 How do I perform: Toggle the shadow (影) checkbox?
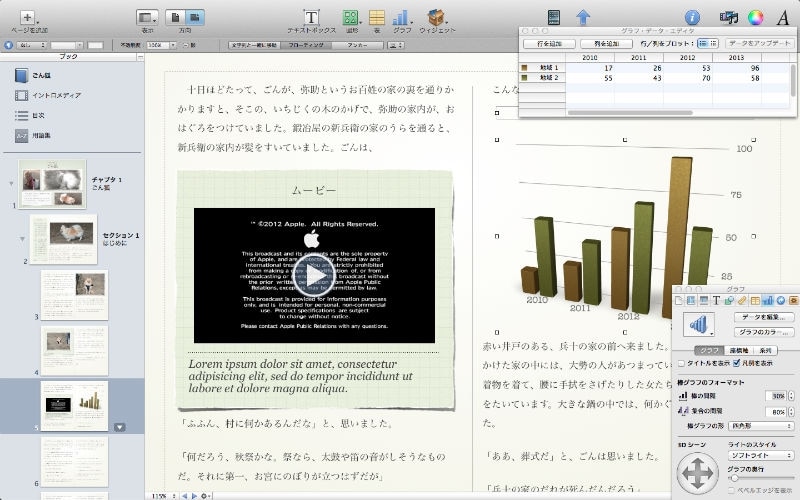pos(186,45)
